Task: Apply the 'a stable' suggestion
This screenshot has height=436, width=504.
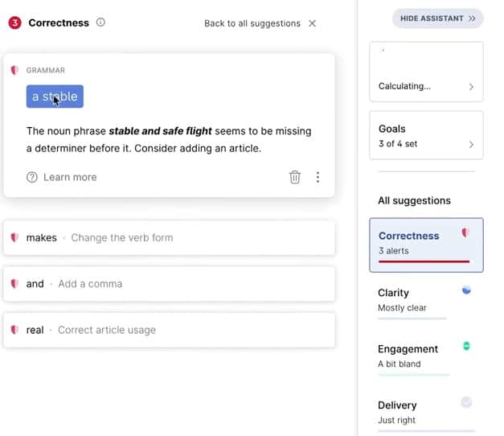Action: tap(55, 97)
